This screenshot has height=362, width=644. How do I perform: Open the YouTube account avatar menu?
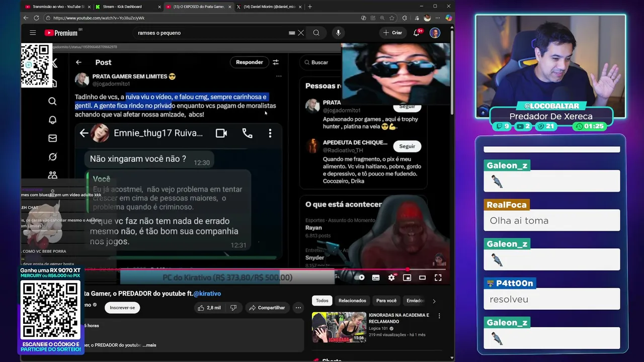pos(435,33)
